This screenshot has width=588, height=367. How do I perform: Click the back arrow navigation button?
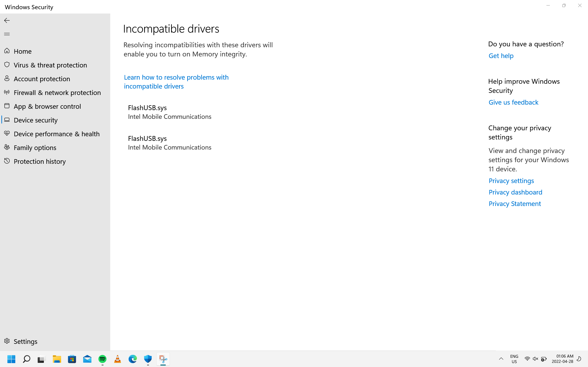(x=7, y=20)
